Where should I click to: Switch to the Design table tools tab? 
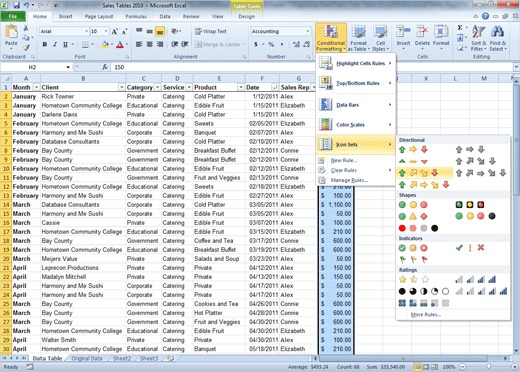point(247,16)
